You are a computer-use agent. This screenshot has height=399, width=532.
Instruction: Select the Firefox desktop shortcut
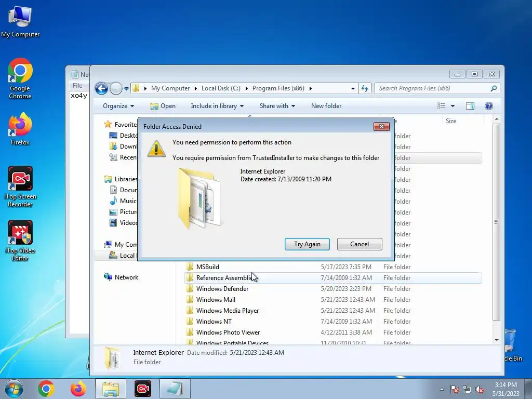[x=20, y=129]
